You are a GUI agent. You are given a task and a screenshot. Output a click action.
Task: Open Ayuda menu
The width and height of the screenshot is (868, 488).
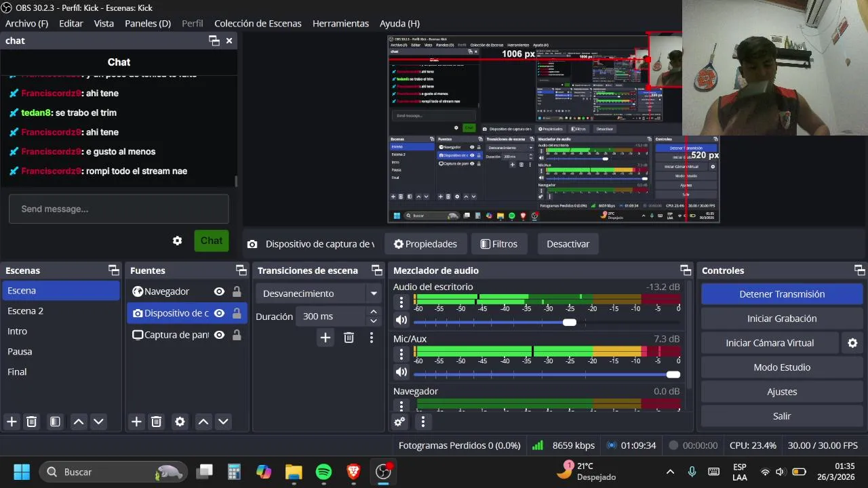pyautogui.click(x=399, y=23)
